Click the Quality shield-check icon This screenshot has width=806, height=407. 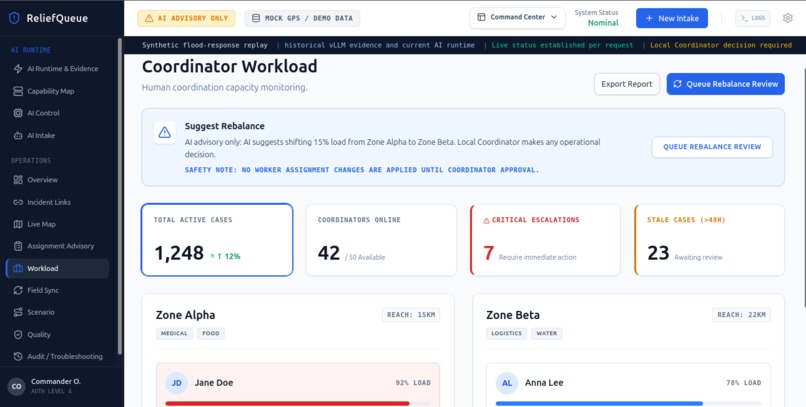coord(18,335)
